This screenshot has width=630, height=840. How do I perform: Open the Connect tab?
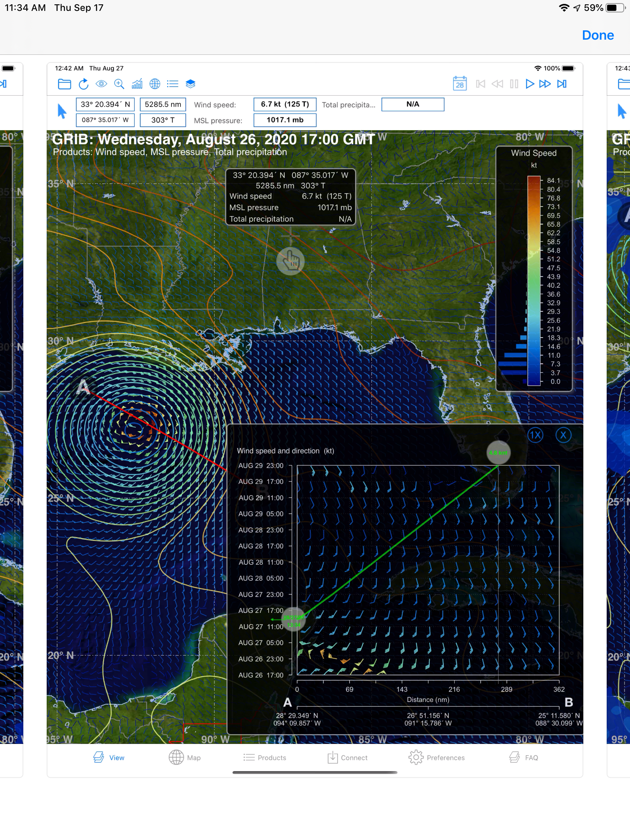click(347, 758)
